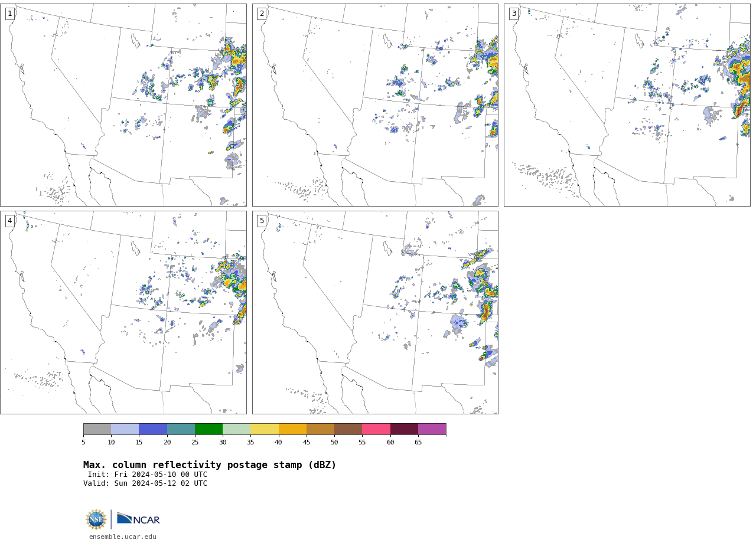The image size is (756, 543).
Task: Click the brown 50-55 dBZ swatch
Action: [348, 429]
